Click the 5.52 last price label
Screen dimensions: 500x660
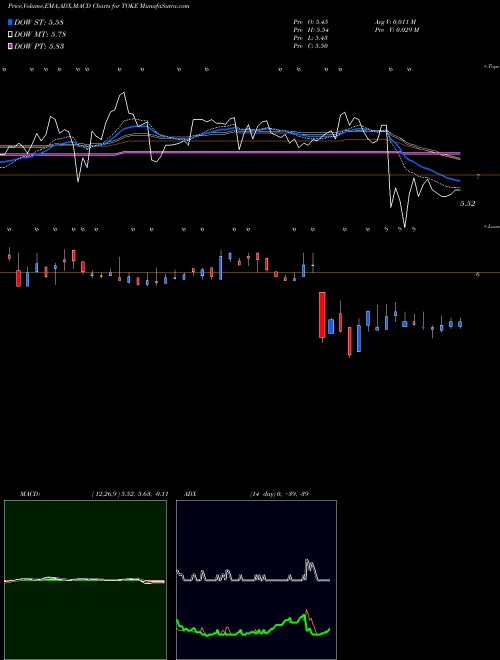coord(467,204)
